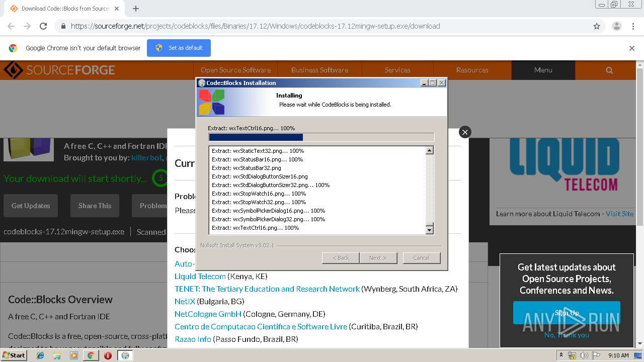Screen dimensions: 644x362
Task: Click No, Thank you link
Action: point(567,335)
